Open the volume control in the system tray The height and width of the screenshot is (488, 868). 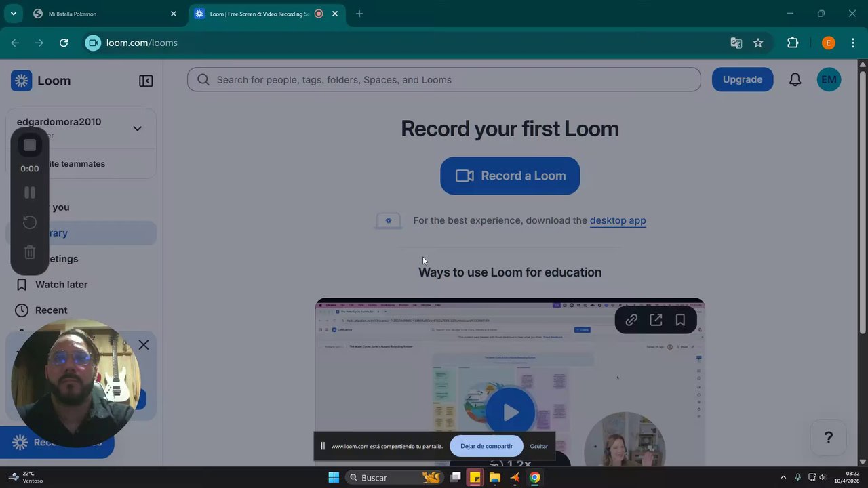pyautogui.click(x=823, y=478)
